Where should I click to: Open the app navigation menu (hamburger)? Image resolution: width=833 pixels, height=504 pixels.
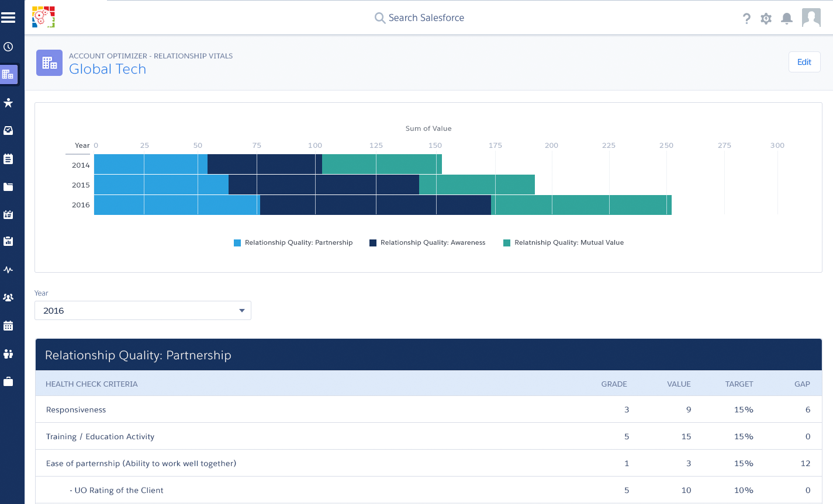[x=9, y=17]
